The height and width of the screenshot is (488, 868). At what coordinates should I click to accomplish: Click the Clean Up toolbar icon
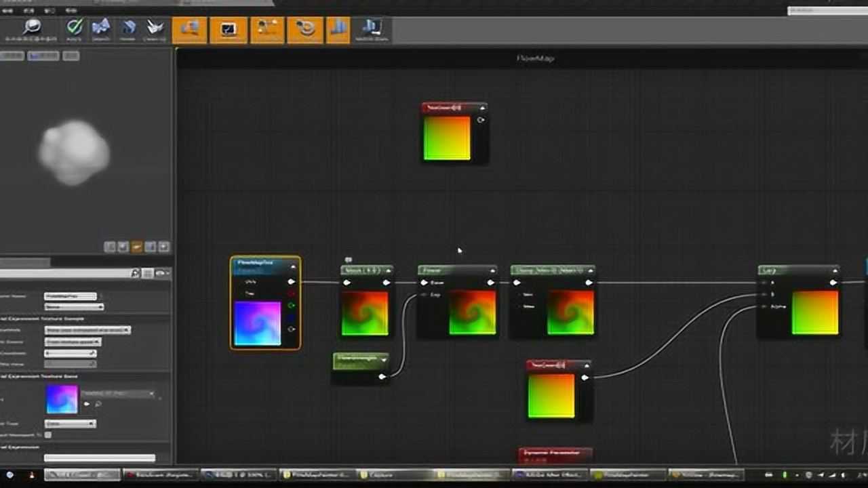tap(155, 29)
